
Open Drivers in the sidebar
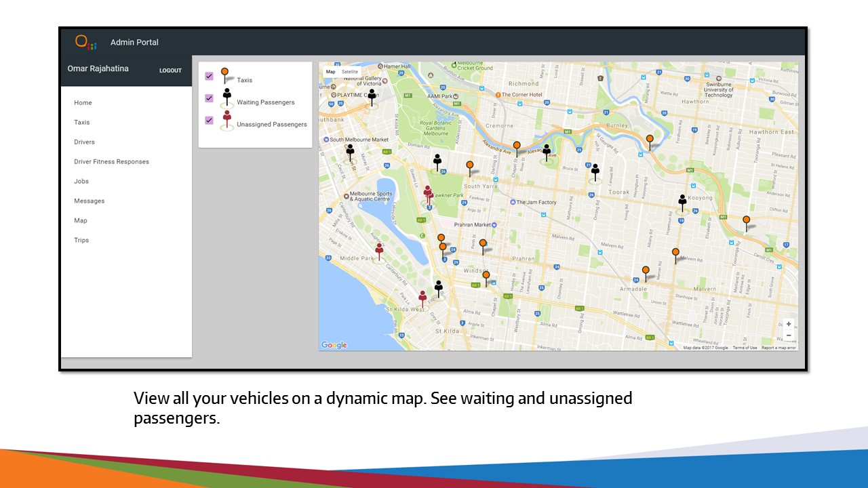pos(84,142)
